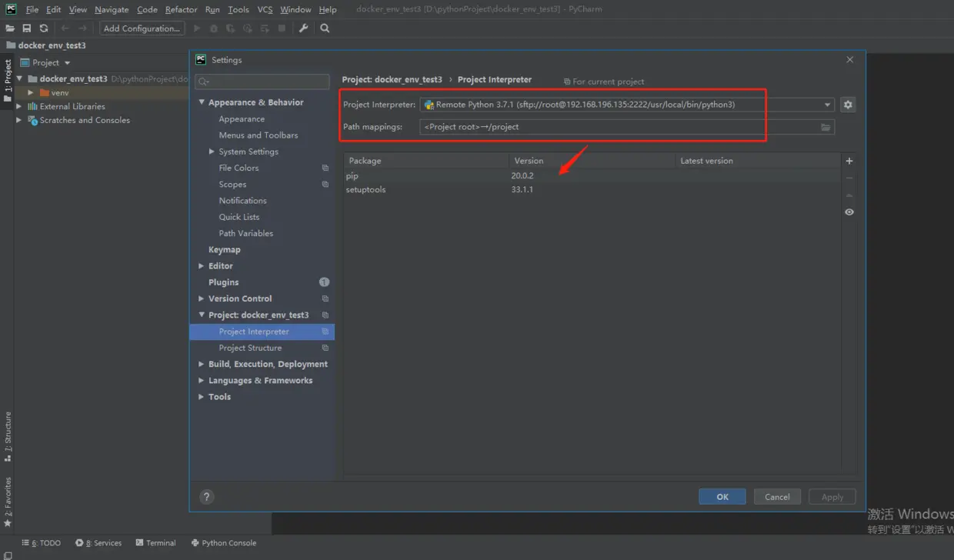Click the Save All toolbar icon
This screenshot has width=954, height=560.
tap(27, 28)
